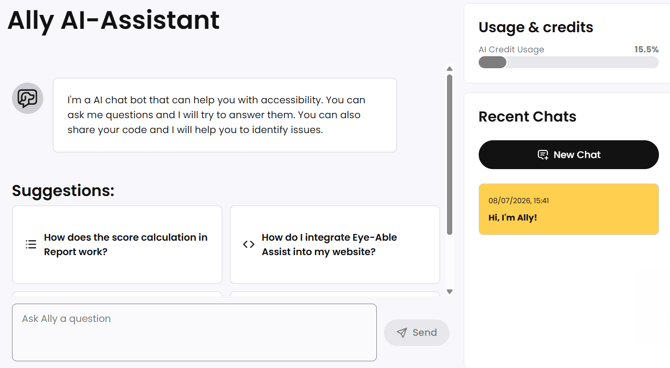The width and height of the screenshot is (670, 368).
Task: Start a New Chat
Action: click(x=569, y=155)
